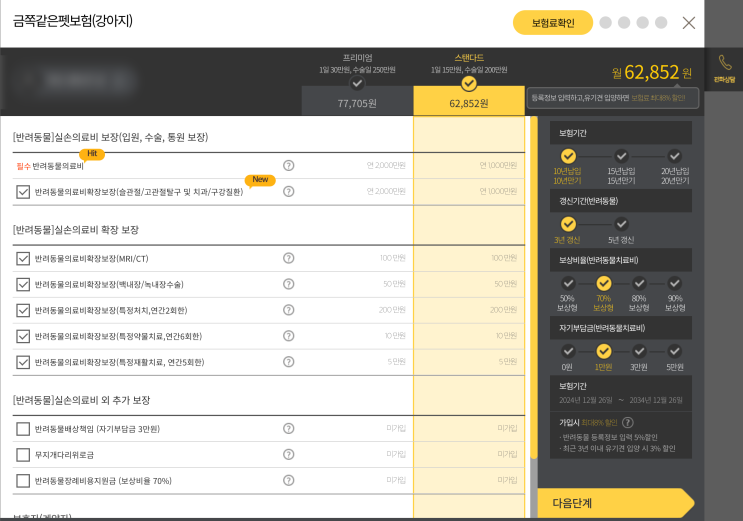Proceed with 다음단계 button

pyautogui.click(x=616, y=503)
